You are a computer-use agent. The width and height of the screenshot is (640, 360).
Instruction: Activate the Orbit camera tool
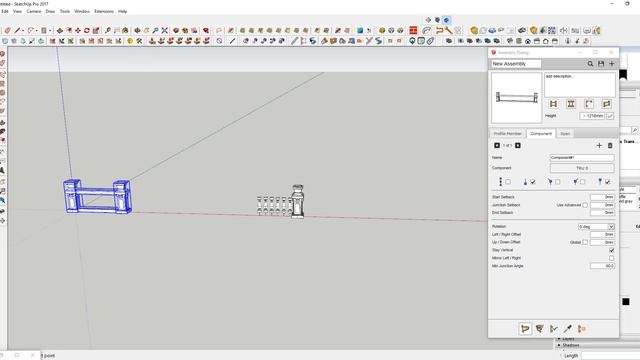(x=138, y=30)
